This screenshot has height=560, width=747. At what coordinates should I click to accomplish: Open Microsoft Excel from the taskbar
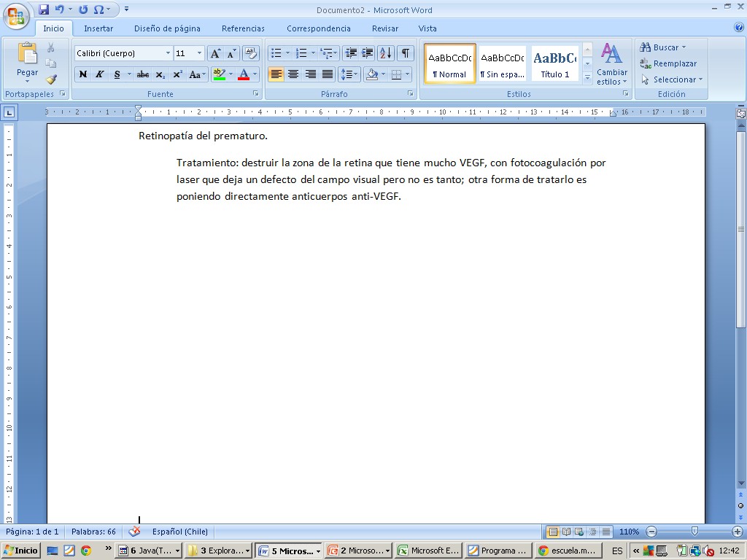pos(428,551)
